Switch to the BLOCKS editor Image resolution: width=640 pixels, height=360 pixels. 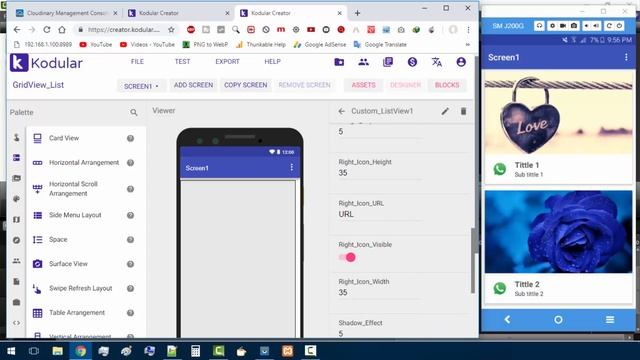point(447,85)
